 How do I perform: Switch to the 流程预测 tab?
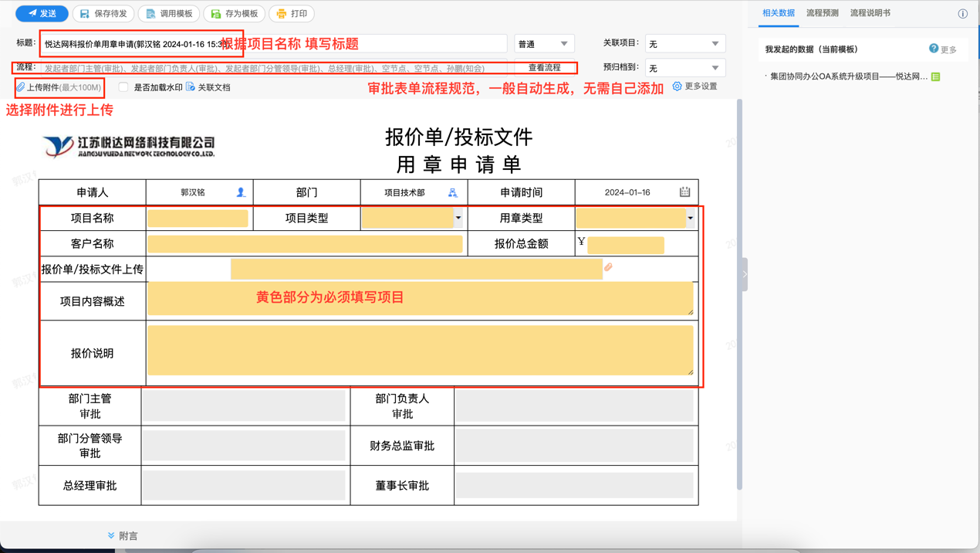coord(822,13)
